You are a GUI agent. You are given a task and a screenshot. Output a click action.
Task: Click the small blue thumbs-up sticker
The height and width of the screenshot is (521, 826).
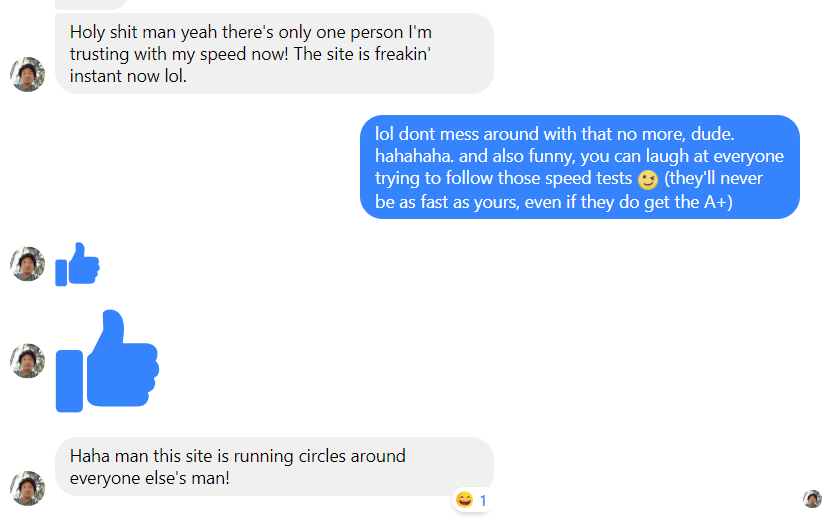pos(78,264)
